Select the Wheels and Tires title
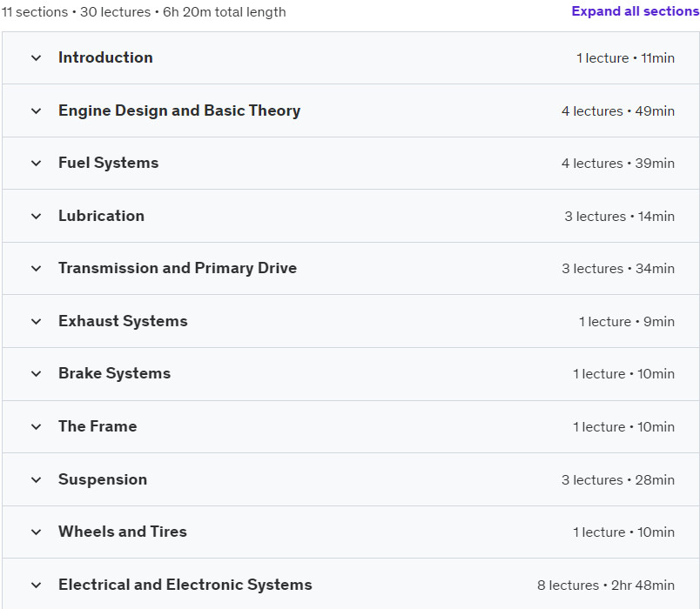 pyautogui.click(x=123, y=532)
